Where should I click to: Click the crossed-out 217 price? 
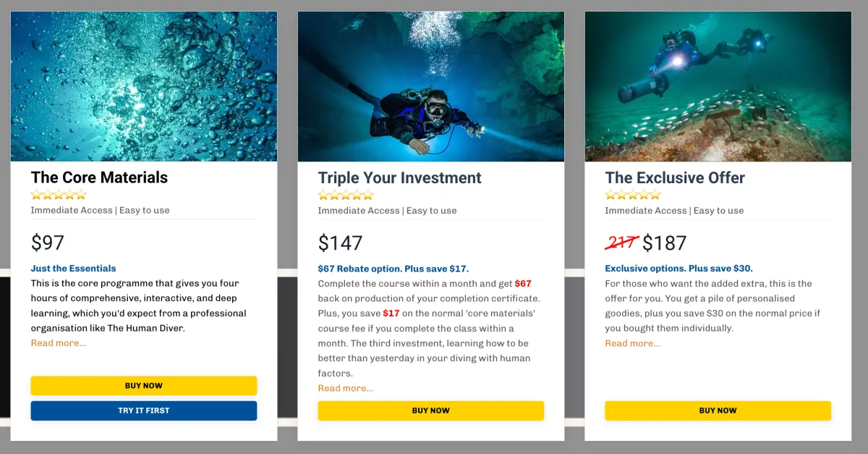click(x=621, y=243)
